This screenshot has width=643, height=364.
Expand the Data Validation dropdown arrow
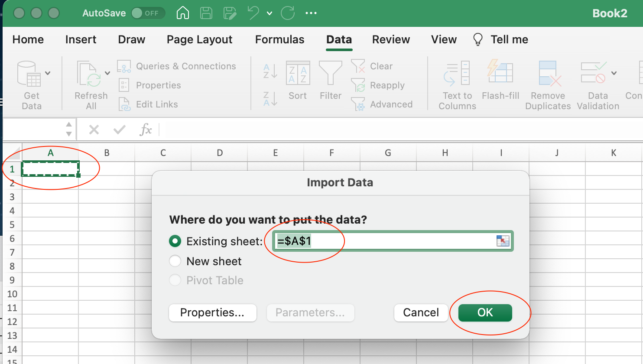click(614, 73)
